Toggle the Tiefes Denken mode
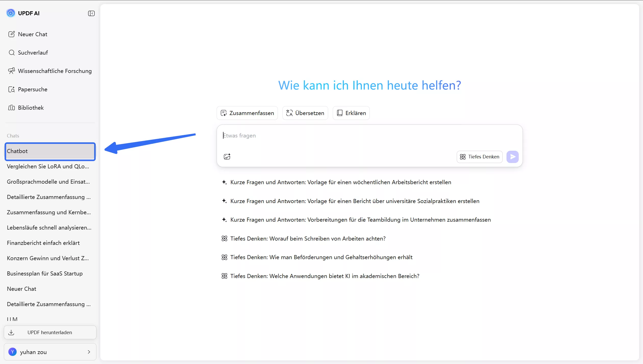Image resolution: width=643 pixels, height=364 pixels. tap(479, 157)
